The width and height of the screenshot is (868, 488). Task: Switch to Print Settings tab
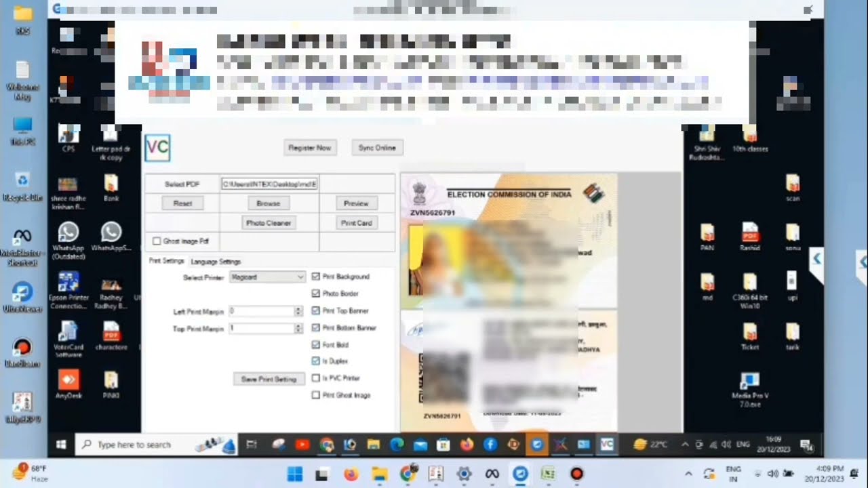pyautogui.click(x=166, y=261)
